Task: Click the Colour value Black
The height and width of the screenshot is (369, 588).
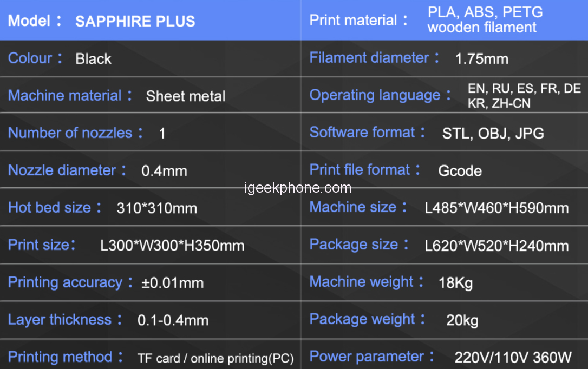Action: tap(93, 59)
